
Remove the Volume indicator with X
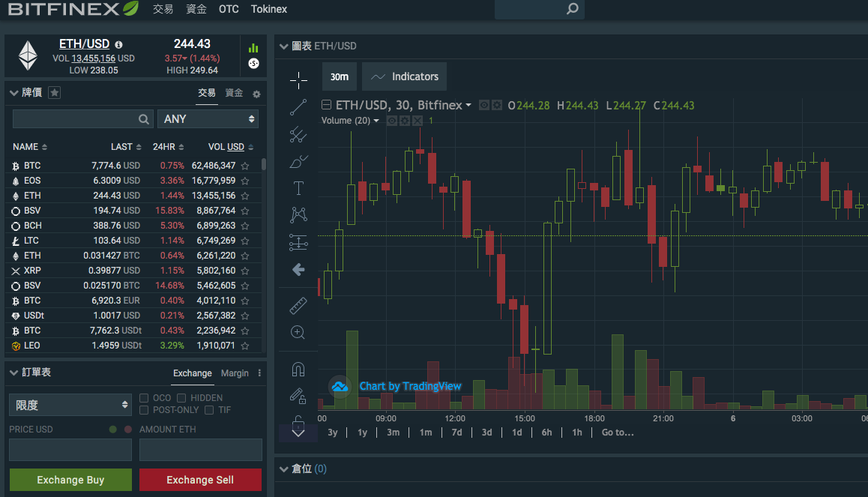[x=418, y=121]
